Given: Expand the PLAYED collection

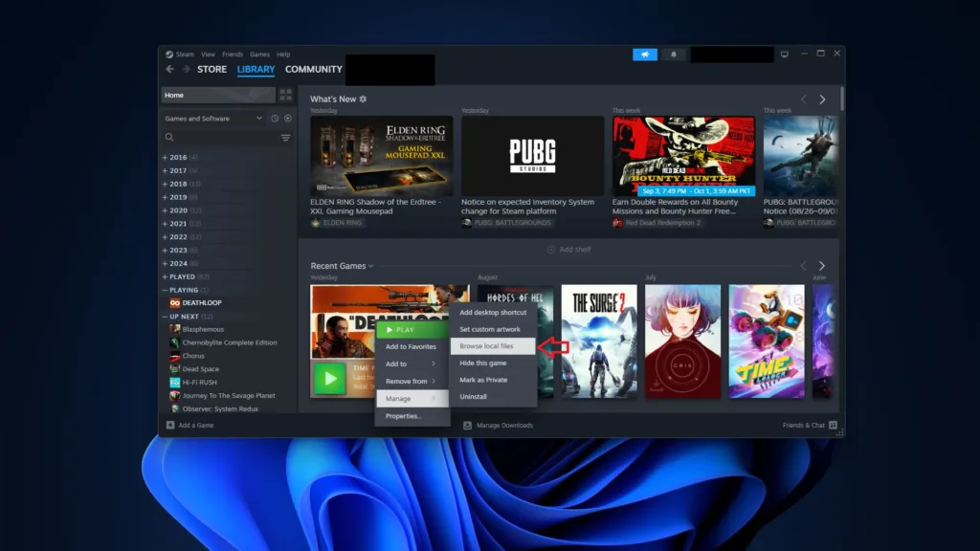Looking at the screenshot, I should (x=165, y=276).
